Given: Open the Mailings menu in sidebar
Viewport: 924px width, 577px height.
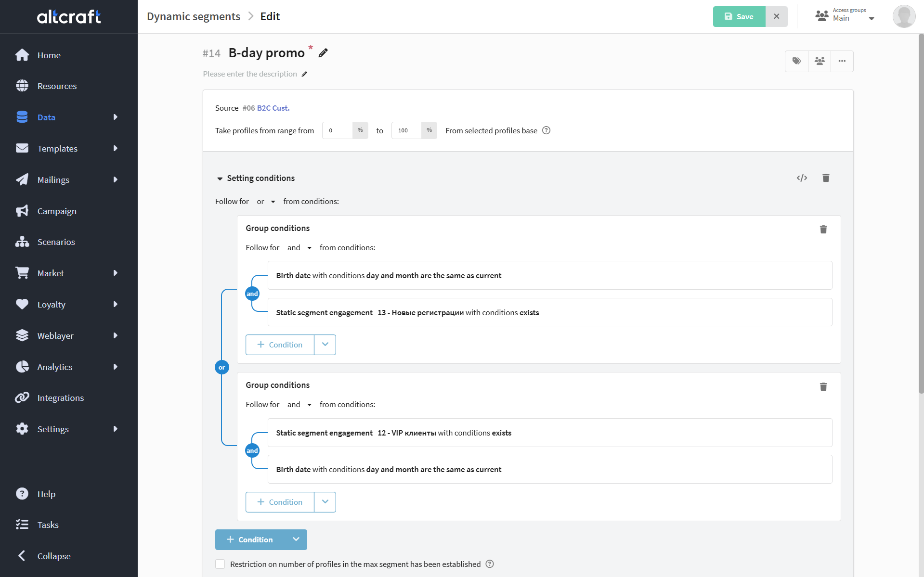Looking at the screenshot, I should [53, 180].
